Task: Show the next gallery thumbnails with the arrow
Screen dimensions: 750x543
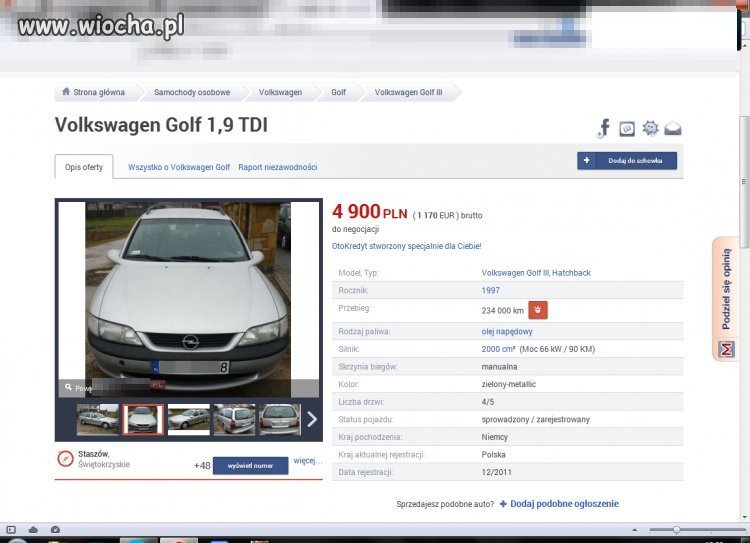Action: pos(312,419)
